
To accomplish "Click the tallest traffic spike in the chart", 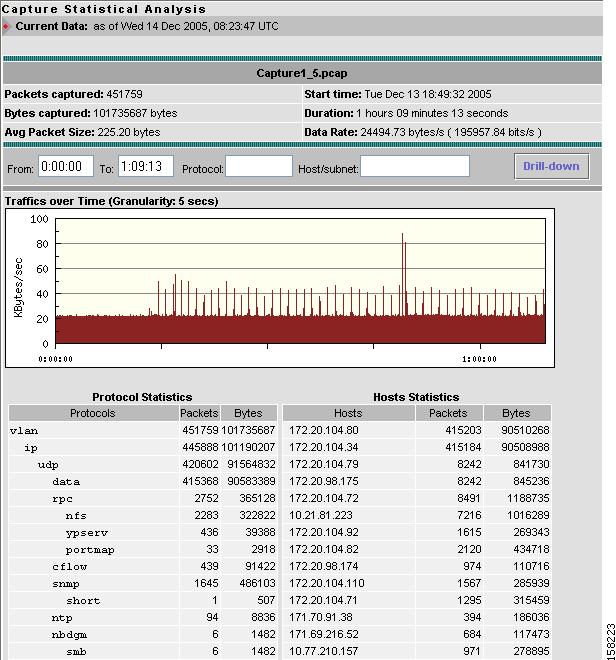I will pos(403,274).
